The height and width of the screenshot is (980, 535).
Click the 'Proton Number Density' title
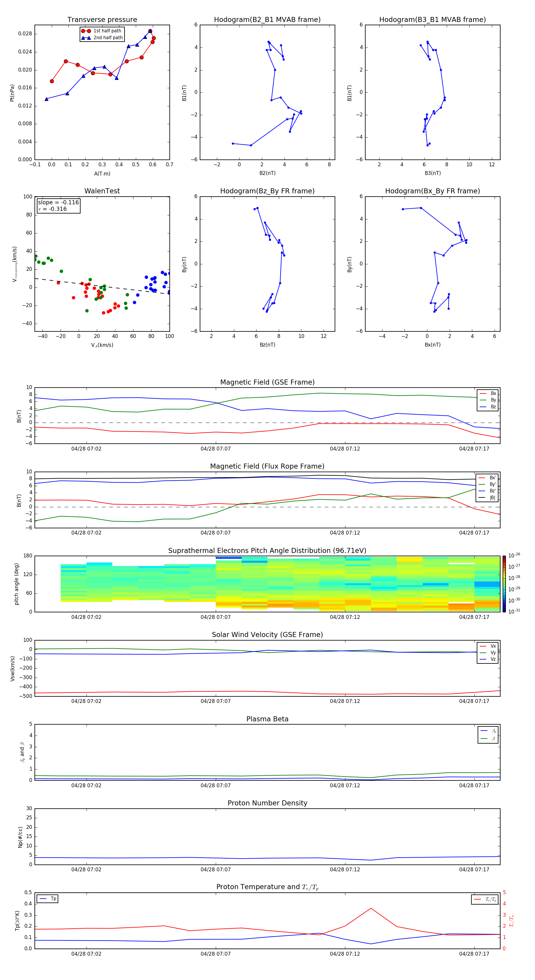coord(267,803)
